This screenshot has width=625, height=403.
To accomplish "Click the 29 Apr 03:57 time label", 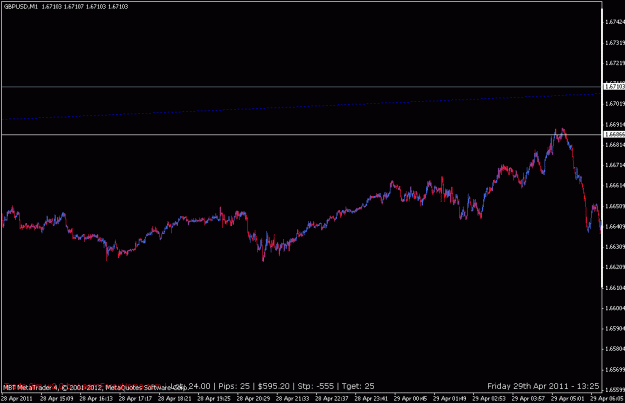I will point(529,398).
